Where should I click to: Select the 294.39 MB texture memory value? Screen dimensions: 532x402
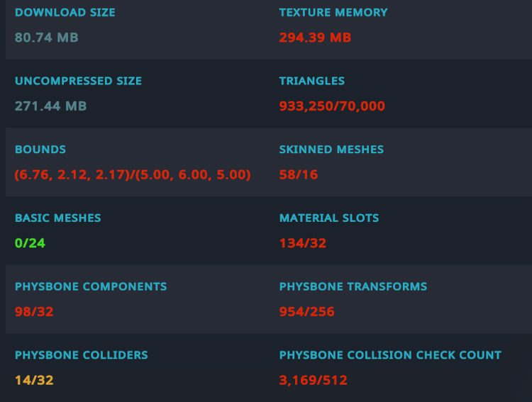(315, 38)
